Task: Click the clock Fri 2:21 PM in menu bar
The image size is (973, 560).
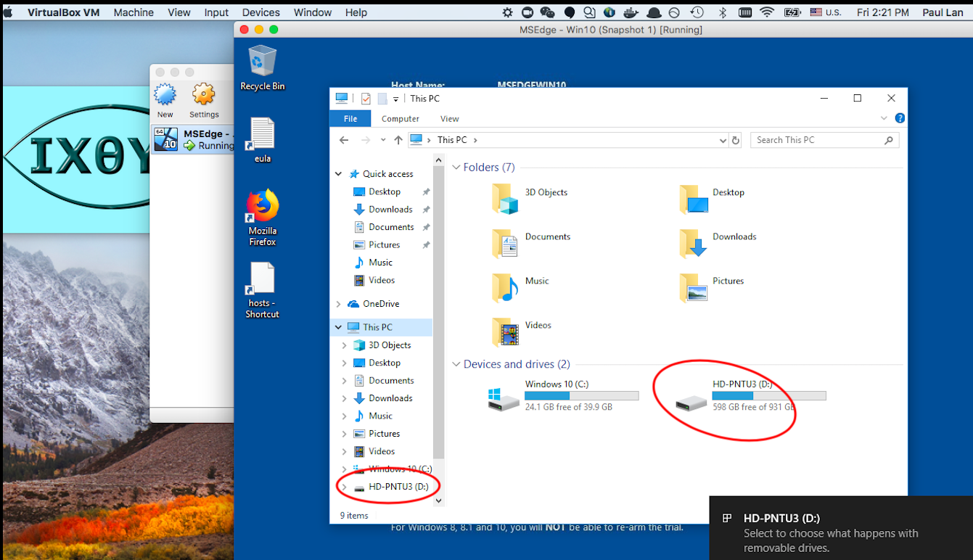Action: [882, 12]
